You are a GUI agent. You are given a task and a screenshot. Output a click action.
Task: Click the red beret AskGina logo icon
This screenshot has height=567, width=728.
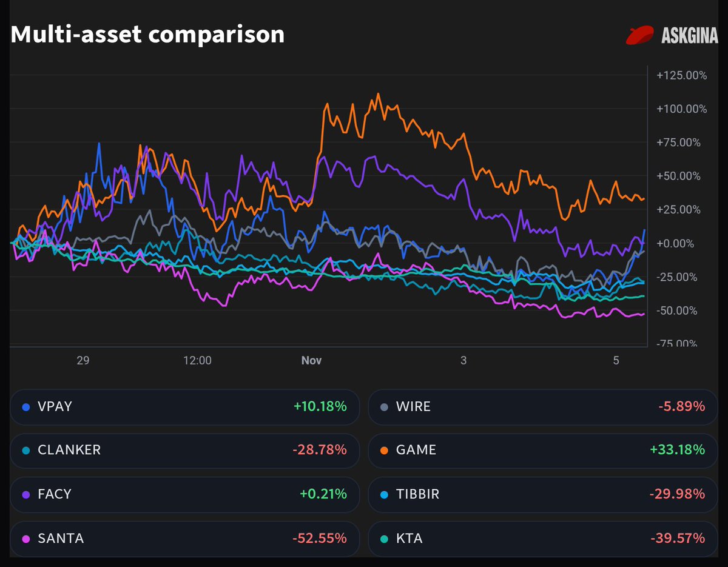tap(640, 35)
